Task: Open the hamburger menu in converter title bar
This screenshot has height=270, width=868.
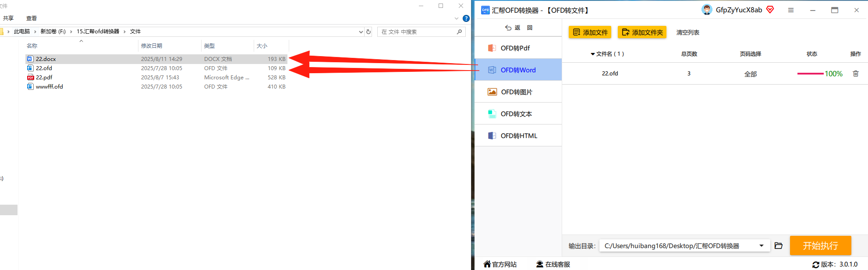Action: pos(791,10)
